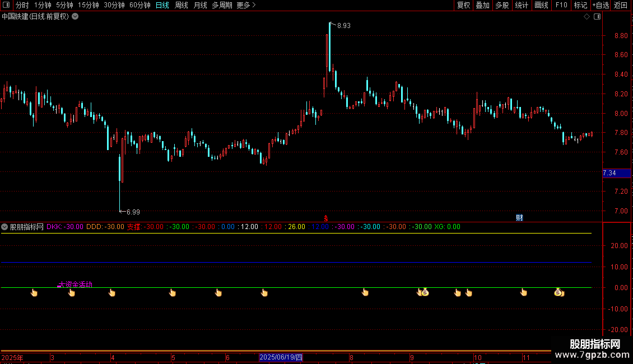Click the 2025/06/19/四 date marker
The height and width of the screenshot is (364, 633).
281,357
